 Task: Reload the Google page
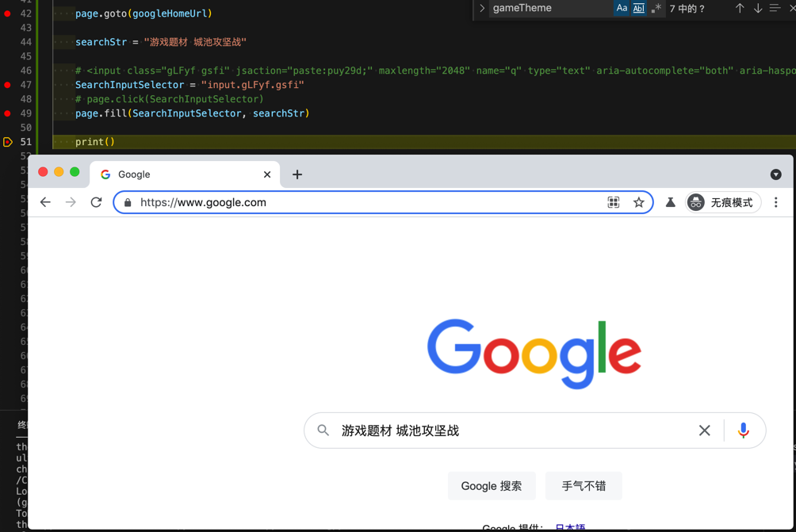[x=96, y=202]
